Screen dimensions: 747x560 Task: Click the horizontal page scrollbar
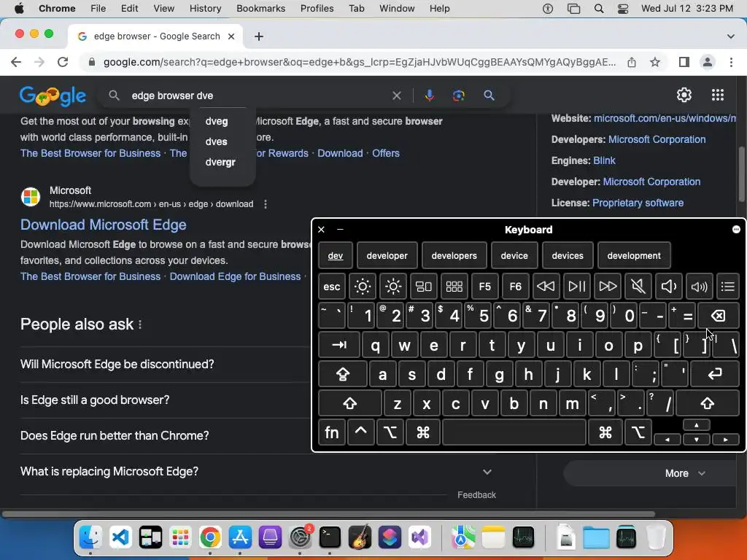329,514
